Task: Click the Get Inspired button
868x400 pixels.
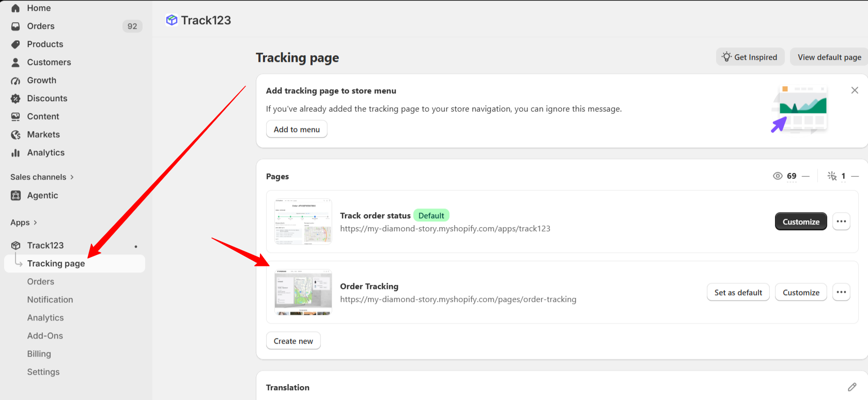Action: pyautogui.click(x=750, y=57)
